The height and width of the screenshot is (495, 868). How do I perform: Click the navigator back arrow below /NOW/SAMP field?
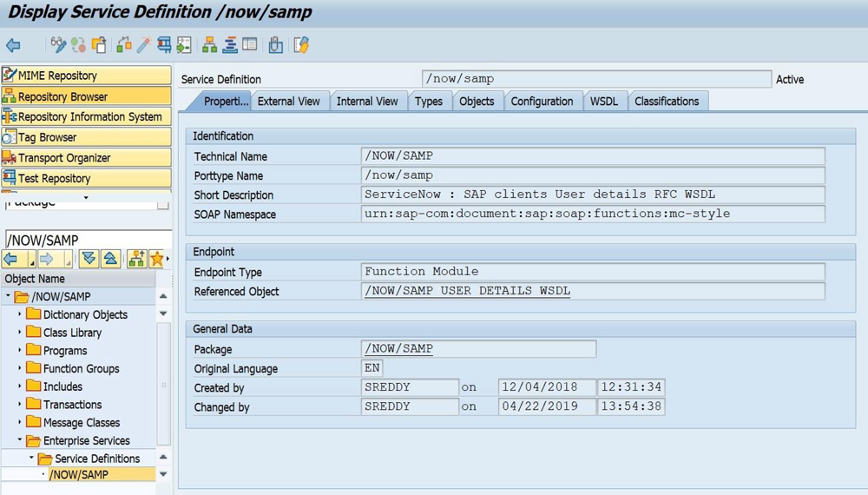[11, 259]
